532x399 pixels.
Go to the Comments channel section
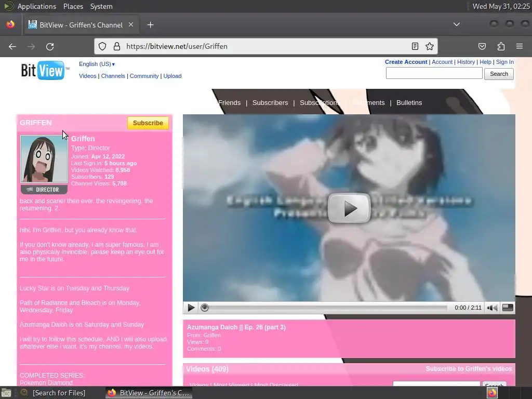pyautogui.click(x=368, y=103)
